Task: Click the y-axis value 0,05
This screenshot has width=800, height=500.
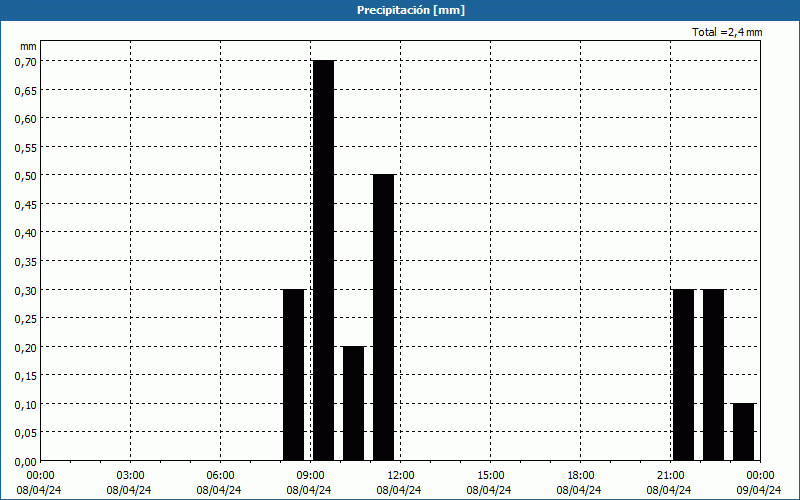Action: [26, 433]
